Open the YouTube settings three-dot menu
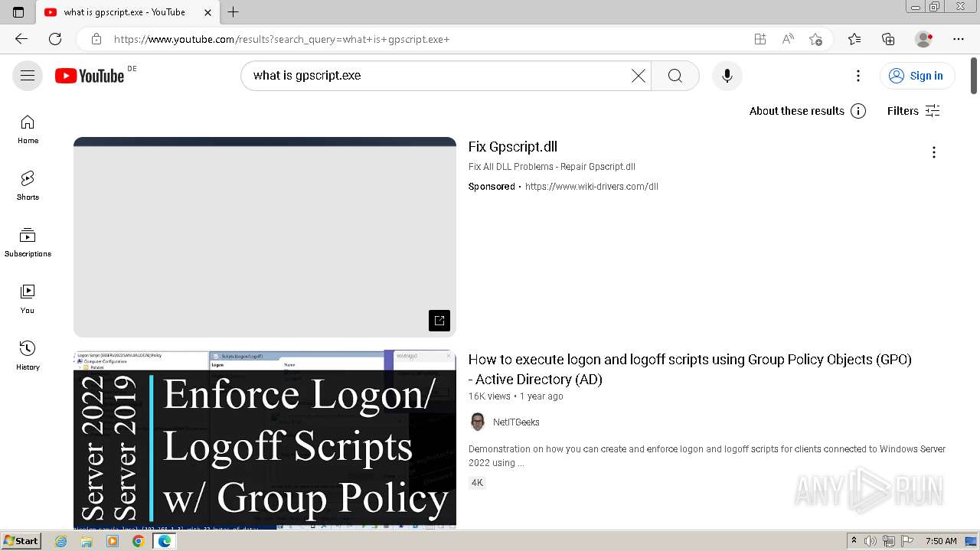Viewport: 980px width, 551px height. click(858, 76)
